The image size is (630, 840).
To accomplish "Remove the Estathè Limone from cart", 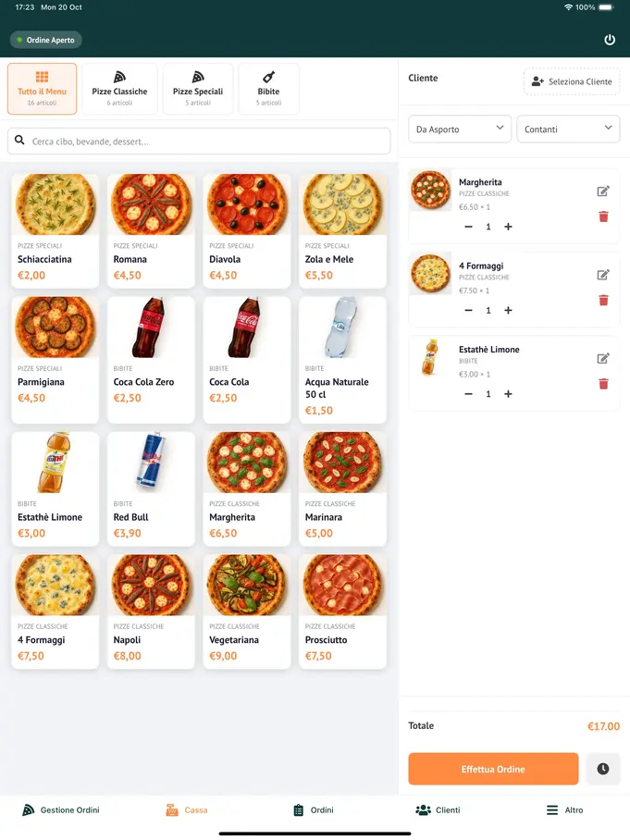I will [x=603, y=383].
